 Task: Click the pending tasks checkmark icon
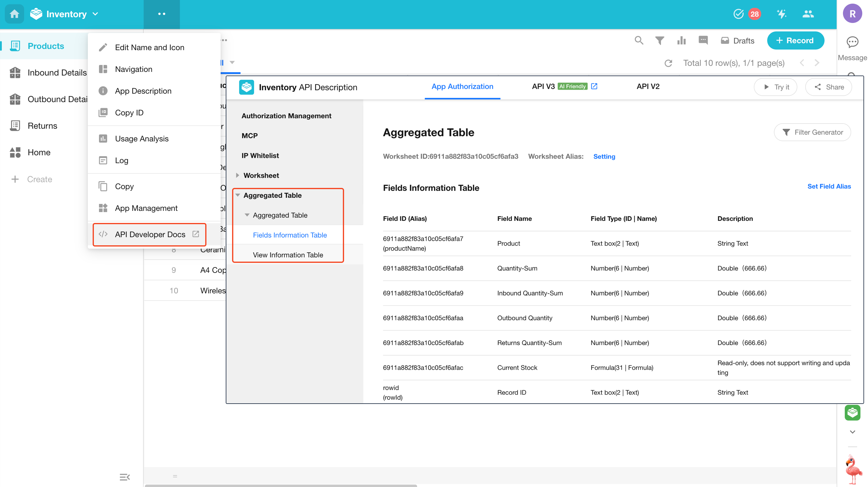pyautogui.click(x=738, y=14)
